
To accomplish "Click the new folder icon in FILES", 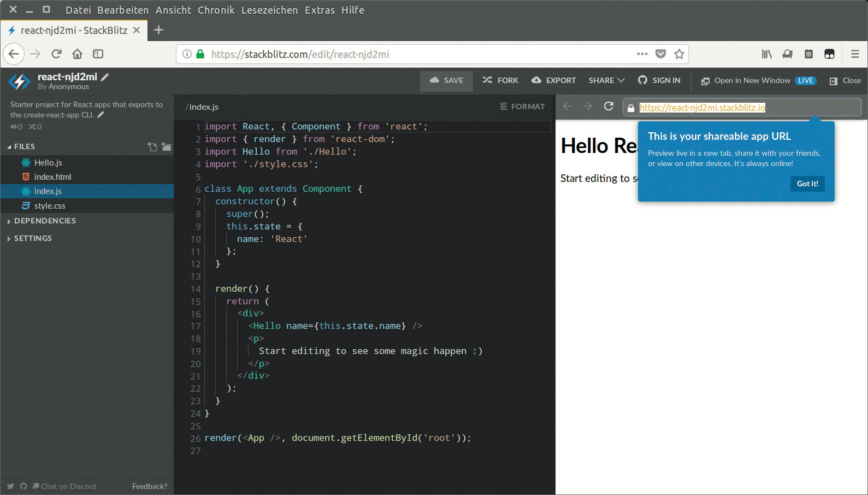I will (166, 146).
